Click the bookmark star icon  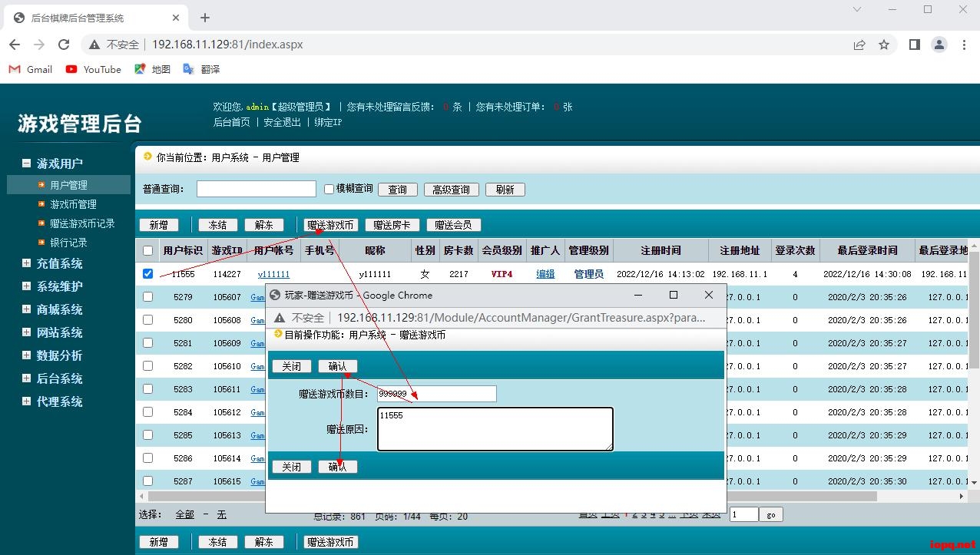pyautogui.click(x=884, y=45)
